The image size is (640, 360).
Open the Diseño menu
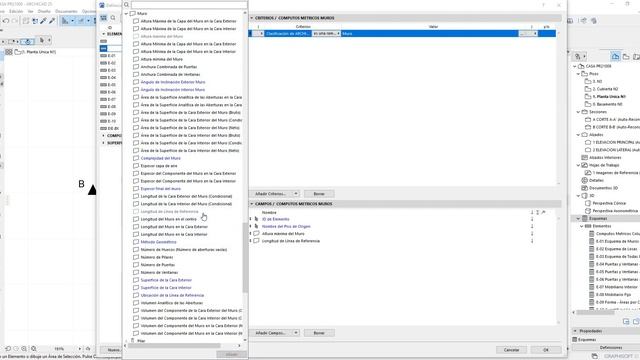44,11
